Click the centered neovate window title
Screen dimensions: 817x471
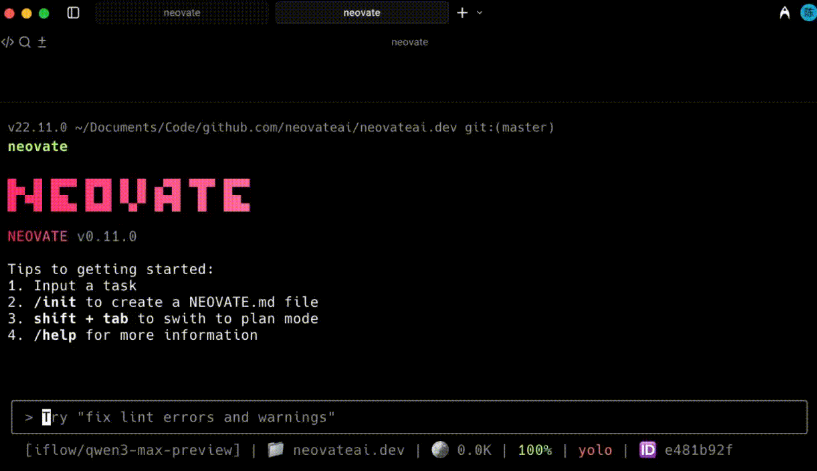[x=410, y=42]
